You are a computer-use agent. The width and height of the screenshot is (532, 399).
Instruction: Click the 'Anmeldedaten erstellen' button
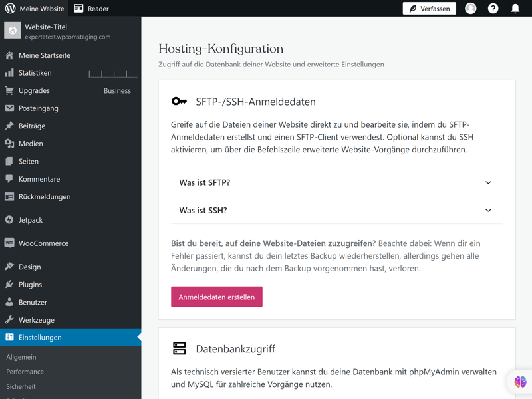[x=216, y=297]
